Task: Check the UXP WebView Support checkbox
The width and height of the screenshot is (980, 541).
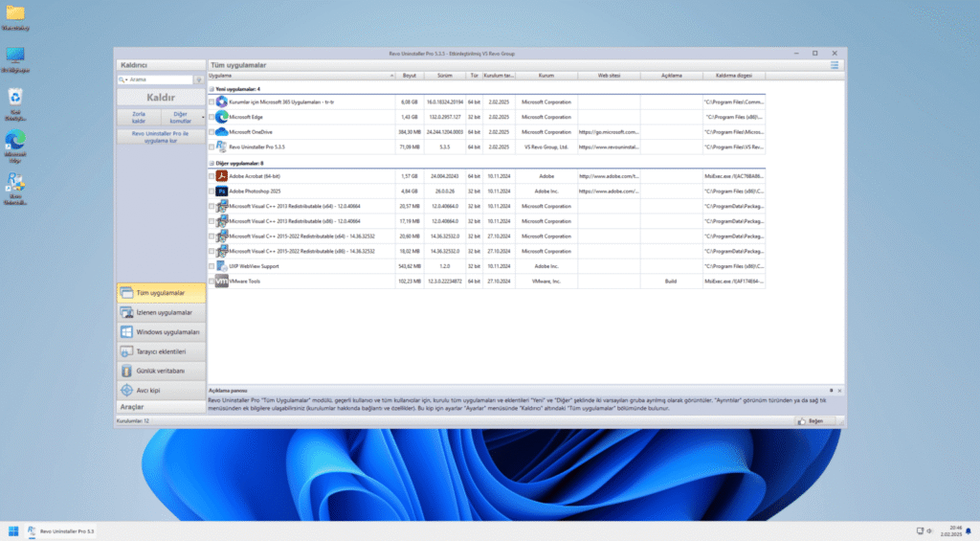Action: click(212, 266)
